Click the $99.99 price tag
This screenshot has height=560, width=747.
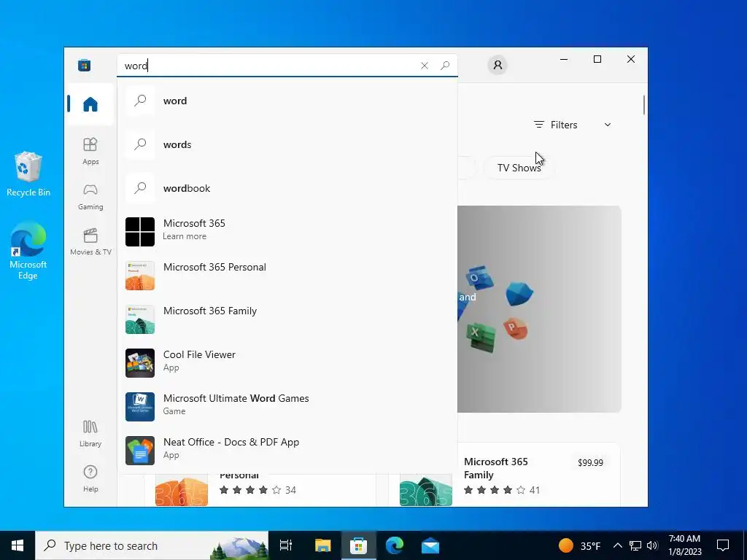pos(590,463)
